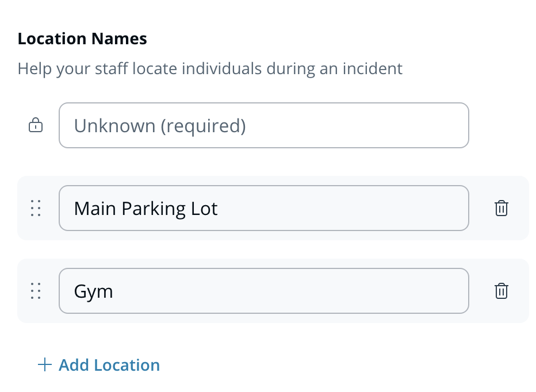Click the word "Main" in the location field
Viewport: 536px width, 392px height.
pyautogui.click(x=95, y=208)
